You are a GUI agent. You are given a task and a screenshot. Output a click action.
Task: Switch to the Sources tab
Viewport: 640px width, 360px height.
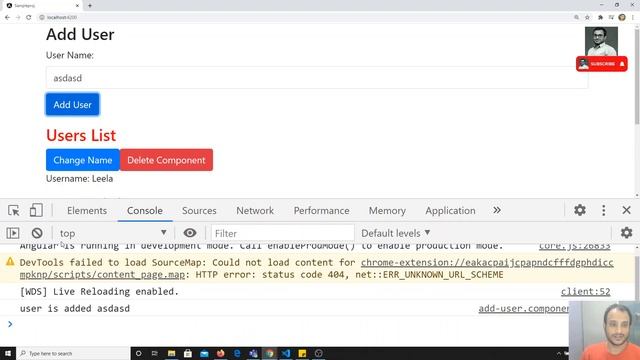(199, 211)
